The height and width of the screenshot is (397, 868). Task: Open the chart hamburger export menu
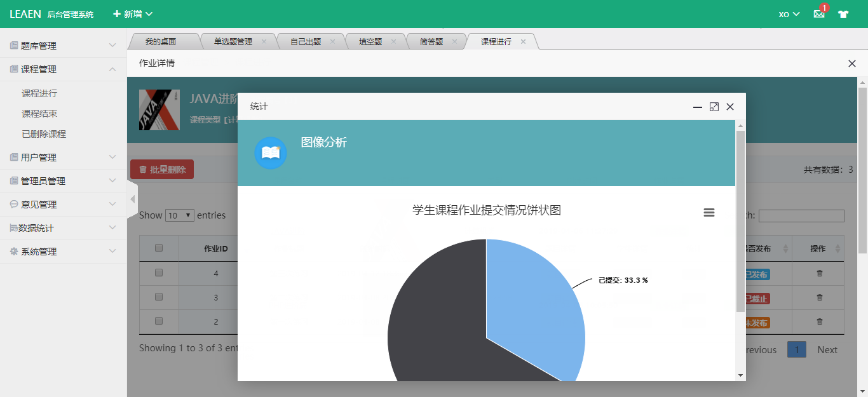pos(709,212)
